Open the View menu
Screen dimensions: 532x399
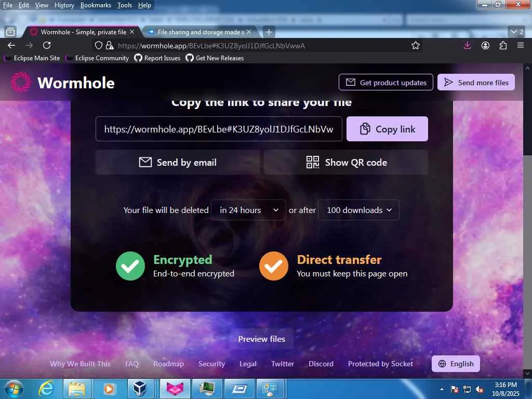(42, 5)
